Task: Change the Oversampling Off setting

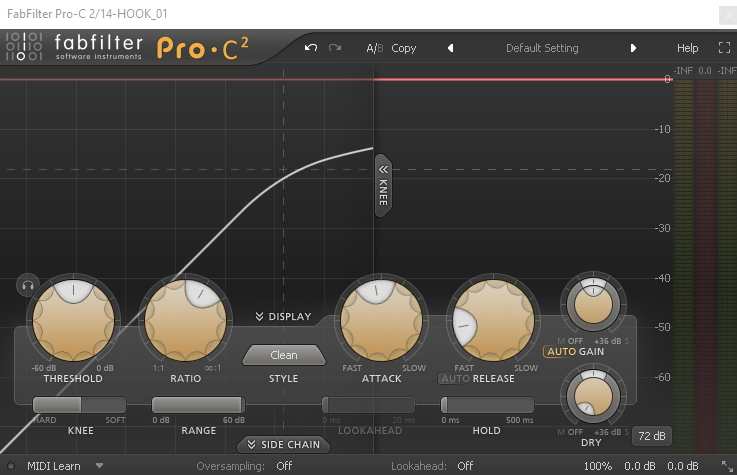Action: pos(284,466)
